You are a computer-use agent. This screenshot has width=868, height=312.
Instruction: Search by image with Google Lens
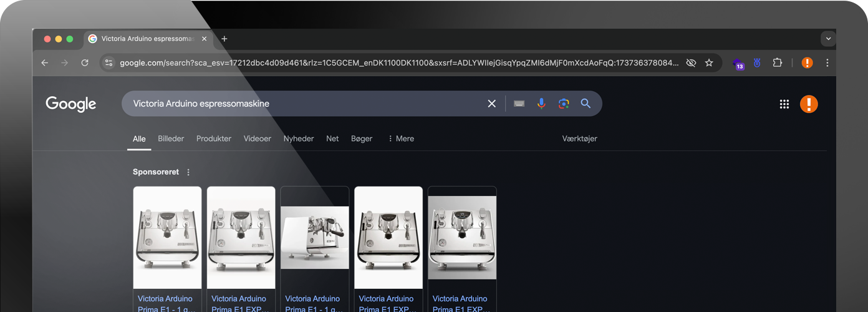point(564,104)
